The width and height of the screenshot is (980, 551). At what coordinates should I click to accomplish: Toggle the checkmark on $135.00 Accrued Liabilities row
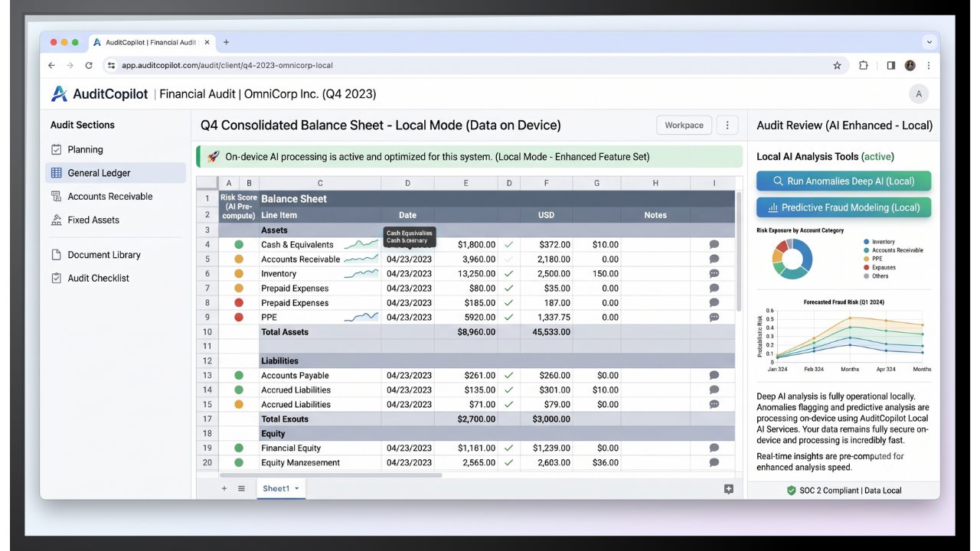(508, 390)
